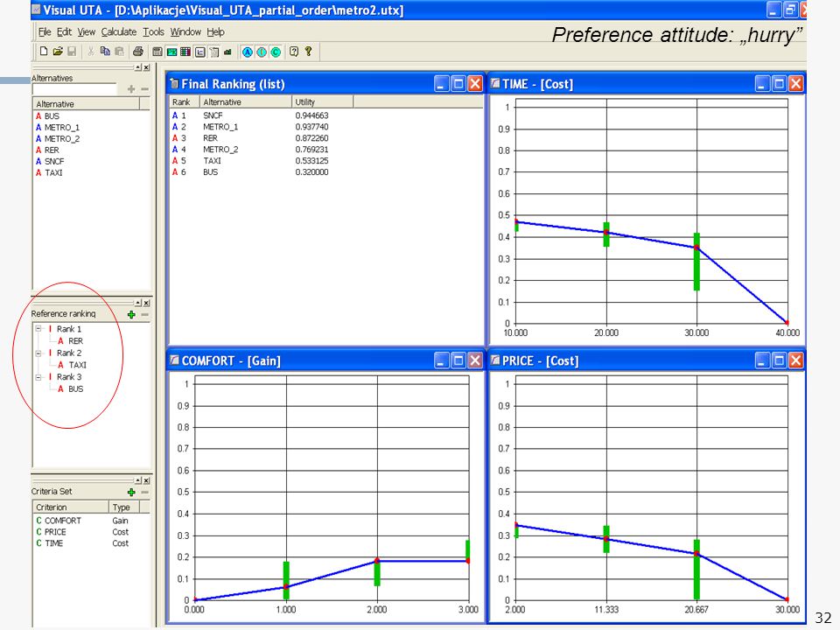The image size is (840, 630).
Task: Click the Copy toolbar icon
Action: 106,52
